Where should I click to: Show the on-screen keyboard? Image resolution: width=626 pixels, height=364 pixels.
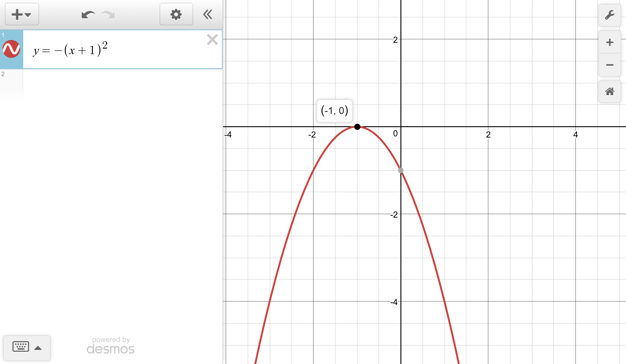click(21, 347)
